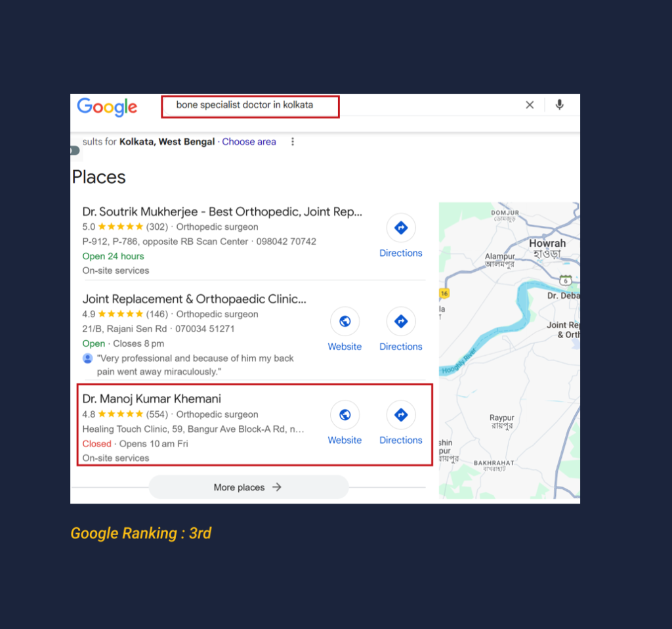Click highway 16 shield on map
The height and width of the screenshot is (629, 672).
tap(444, 293)
